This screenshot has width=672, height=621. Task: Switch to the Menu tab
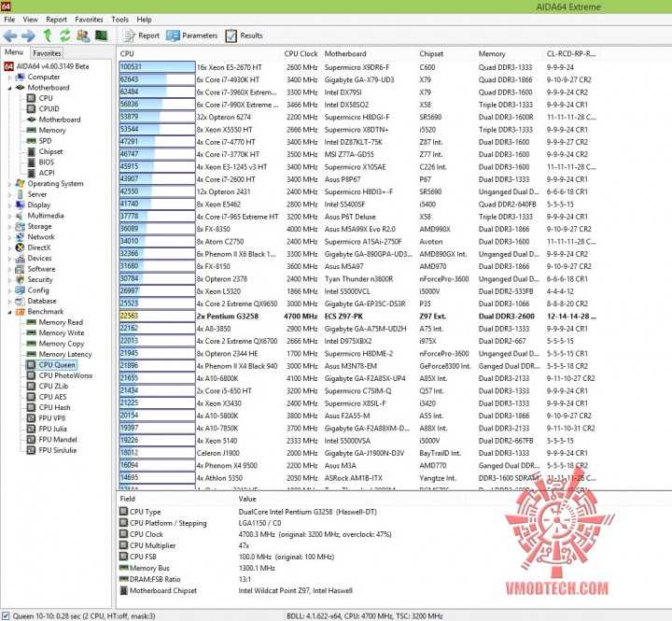[x=14, y=52]
